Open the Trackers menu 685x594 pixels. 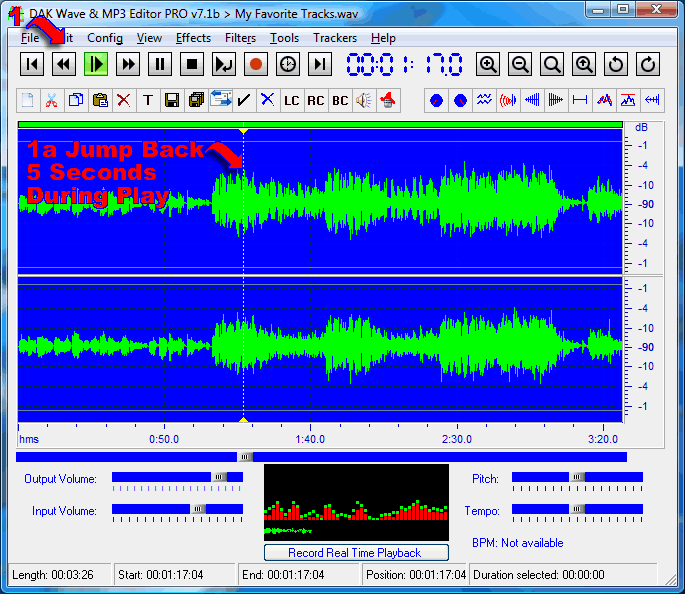[x=335, y=38]
